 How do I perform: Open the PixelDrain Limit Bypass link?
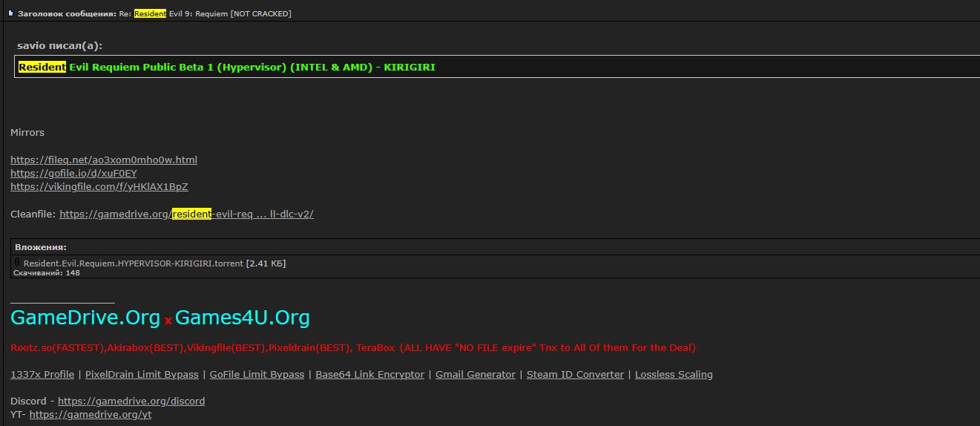pos(142,375)
